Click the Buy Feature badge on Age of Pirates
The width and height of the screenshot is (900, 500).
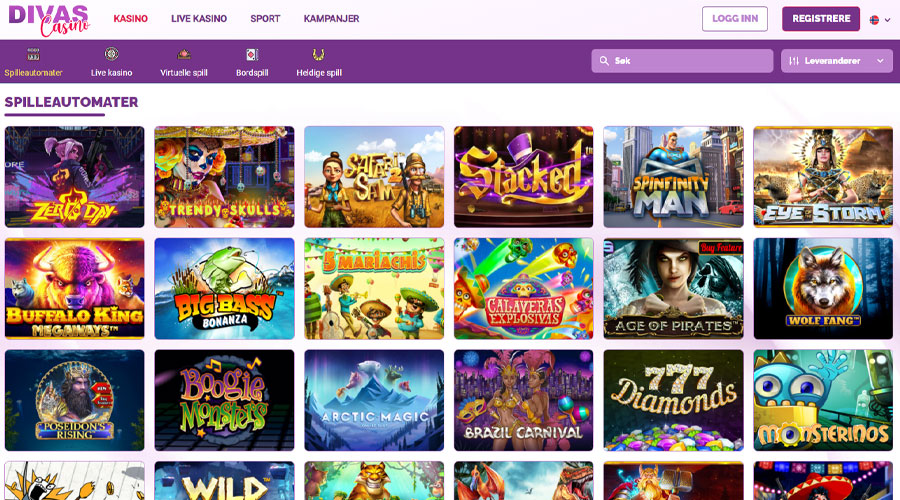[720, 247]
